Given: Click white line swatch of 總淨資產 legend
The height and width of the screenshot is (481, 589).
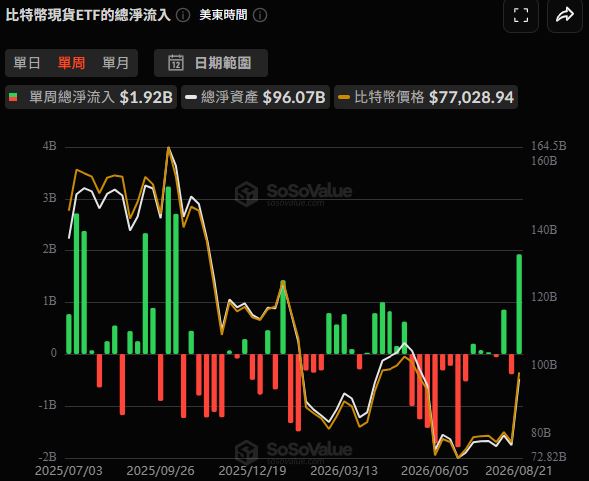Looking at the screenshot, I should pos(191,97).
